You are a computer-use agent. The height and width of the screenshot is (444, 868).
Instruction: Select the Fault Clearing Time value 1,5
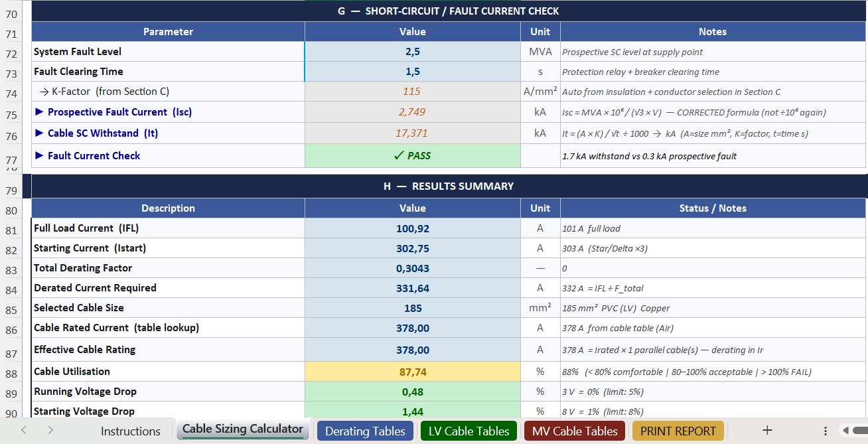(413, 72)
